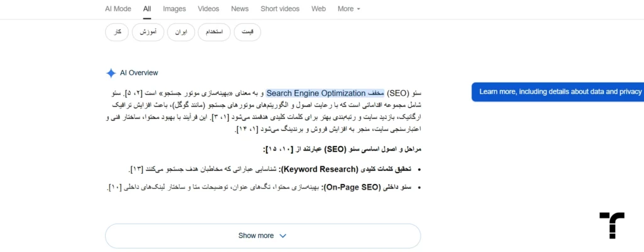Click the قیمت filter chip
Viewport: 644px width, 252px height.
pos(247,33)
